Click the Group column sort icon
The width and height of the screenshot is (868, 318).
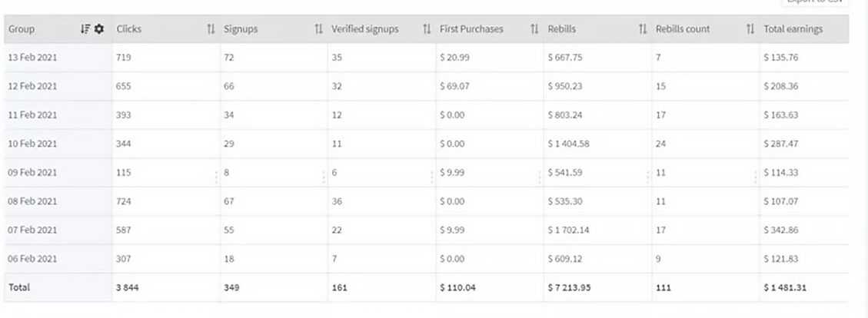point(85,29)
